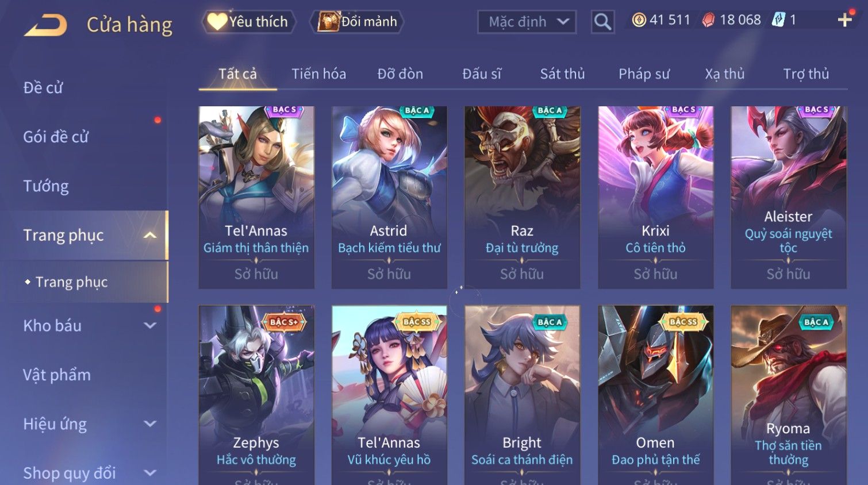Click the blue ticket currency icon

click(x=778, y=20)
